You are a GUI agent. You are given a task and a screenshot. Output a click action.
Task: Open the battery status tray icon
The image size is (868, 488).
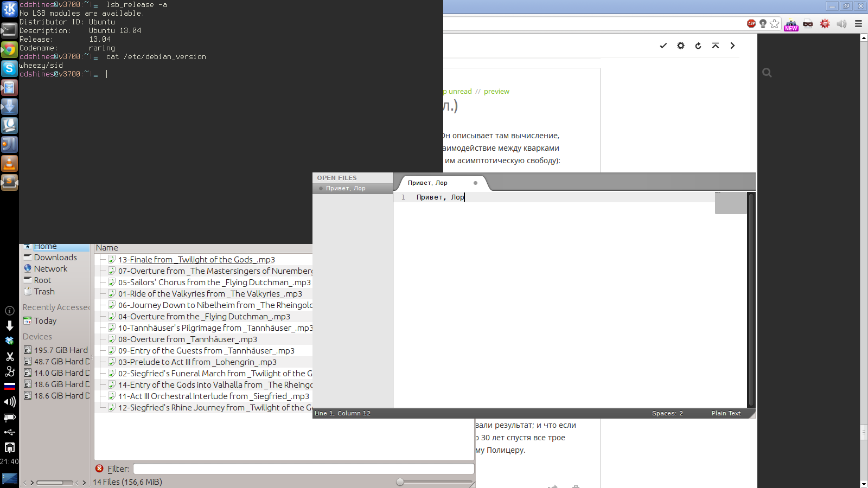[x=9, y=417]
